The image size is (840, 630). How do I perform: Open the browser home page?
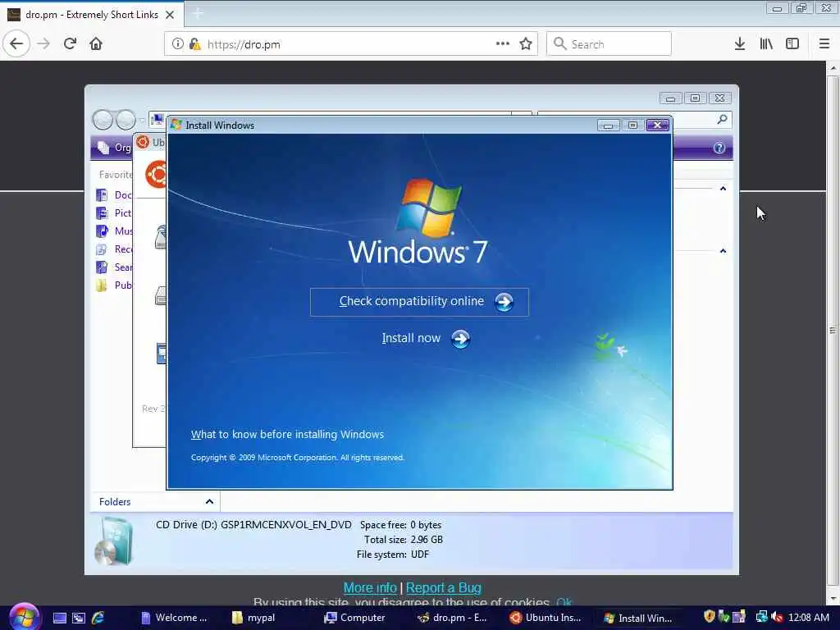(x=96, y=44)
